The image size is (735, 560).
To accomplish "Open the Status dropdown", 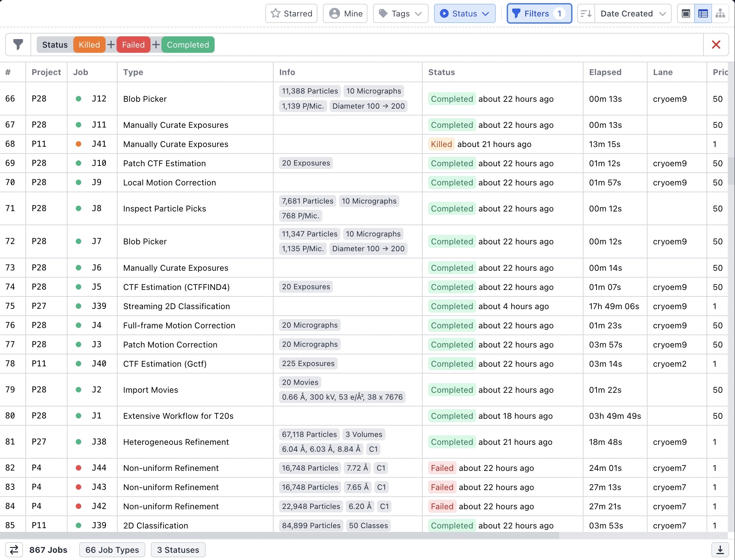I will (465, 14).
